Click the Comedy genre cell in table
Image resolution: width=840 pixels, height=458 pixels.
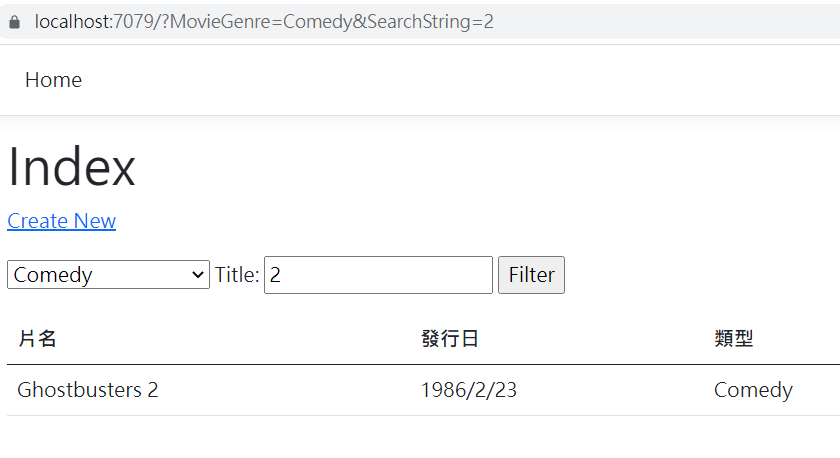(x=753, y=390)
